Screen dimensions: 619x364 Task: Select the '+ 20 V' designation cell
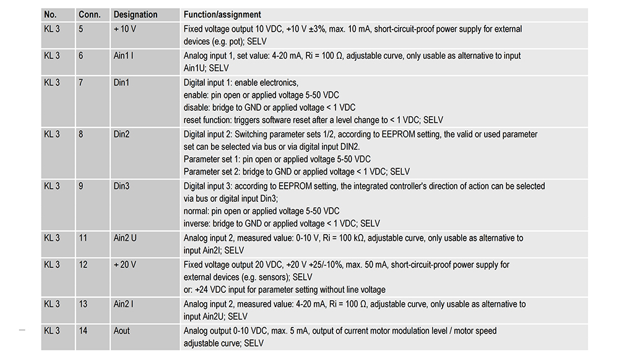[124, 264]
